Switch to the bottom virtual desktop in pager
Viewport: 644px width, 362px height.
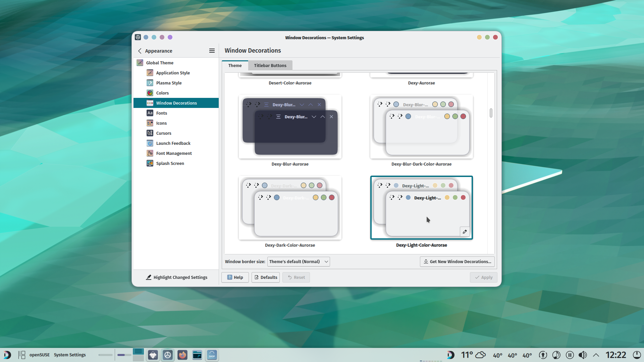coord(138,358)
